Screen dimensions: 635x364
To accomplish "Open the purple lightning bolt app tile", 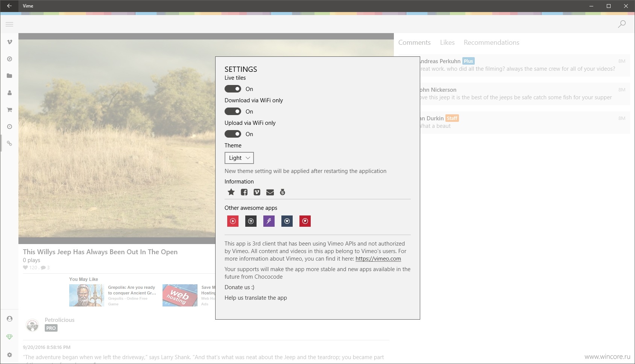I will click(x=269, y=221).
